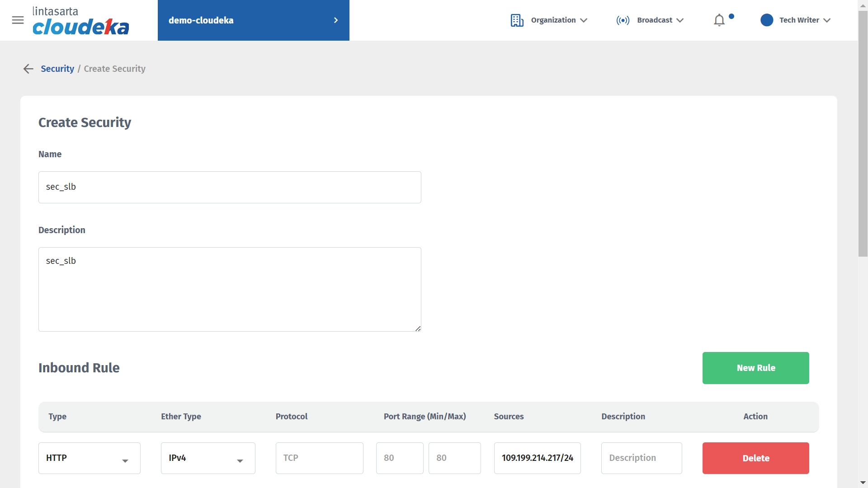The image size is (868, 488).
Task: Click the demo-cloudeka project chevron arrow
Action: pyautogui.click(x=335, y=20)
